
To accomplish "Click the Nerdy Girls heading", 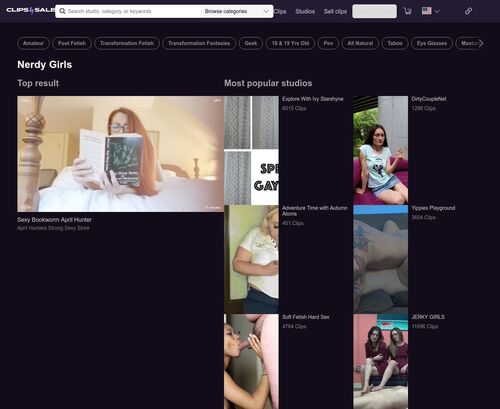I will pyautogui.click(x=45, y=65).
